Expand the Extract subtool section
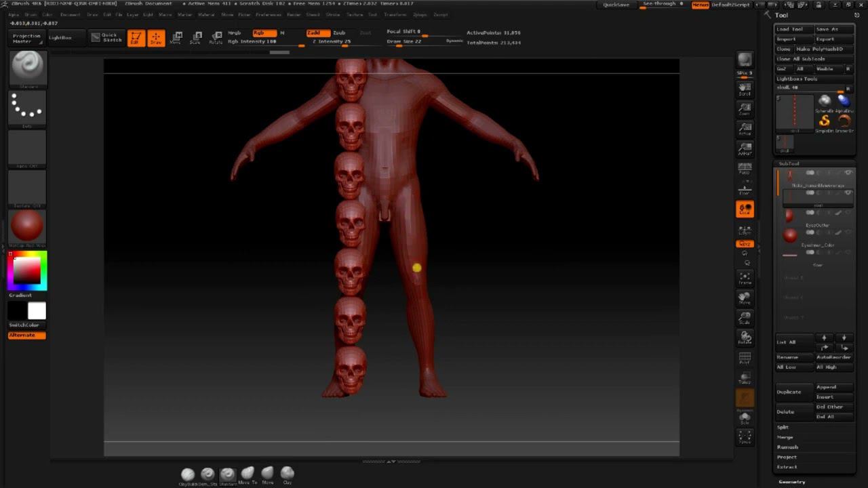The image size is (868, 488). click(x=787, y=467)
